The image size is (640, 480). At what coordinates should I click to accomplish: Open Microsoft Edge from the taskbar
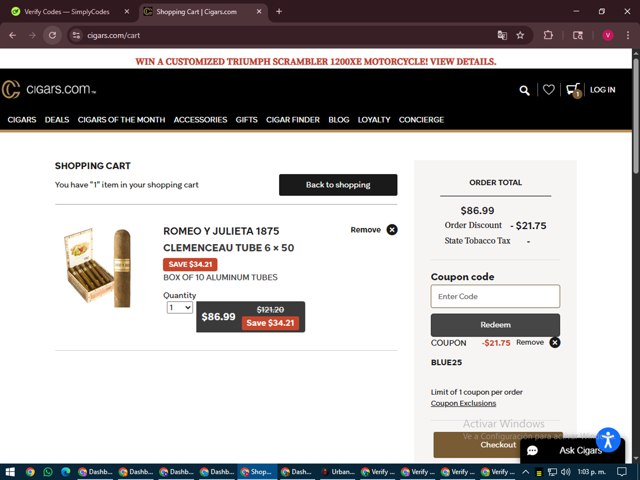pyautogui.click(x=65, y=472)
